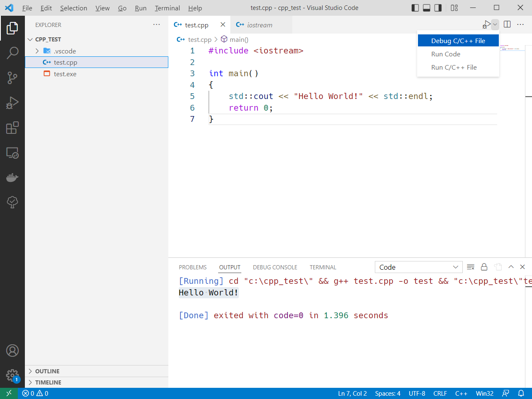Switch to the PROBLEMS panel tab
Screen dimensions: 532x399
[x=193, y=267]
